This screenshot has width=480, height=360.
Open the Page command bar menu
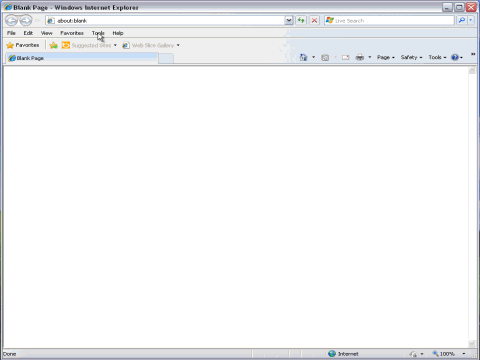[386, 57]
